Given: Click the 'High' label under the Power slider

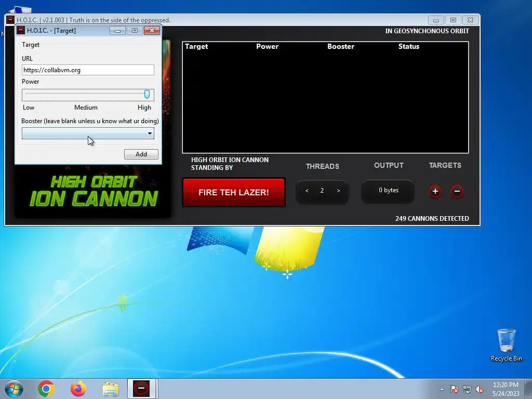Looking at the screenshot, I should coord(144,108).
